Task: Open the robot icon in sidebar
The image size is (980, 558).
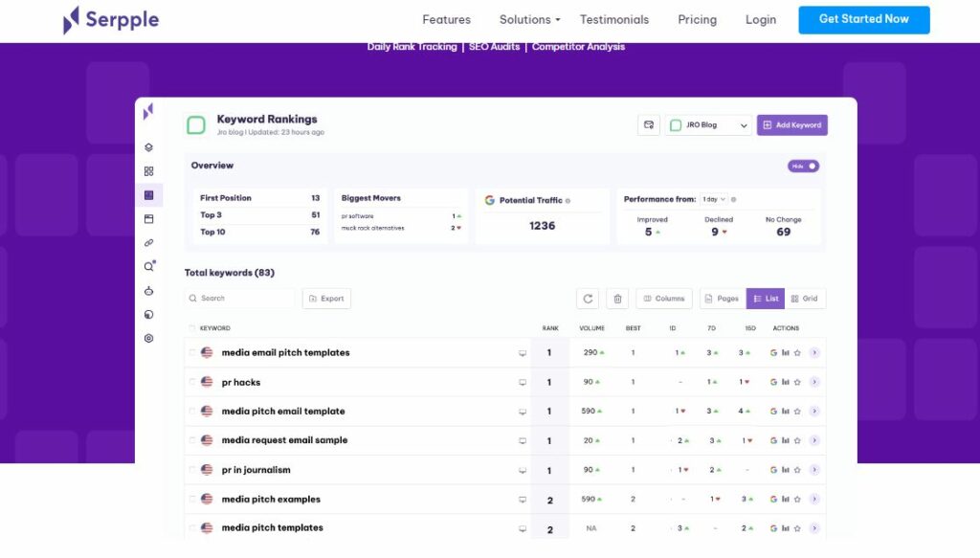Action: (148, 291)
